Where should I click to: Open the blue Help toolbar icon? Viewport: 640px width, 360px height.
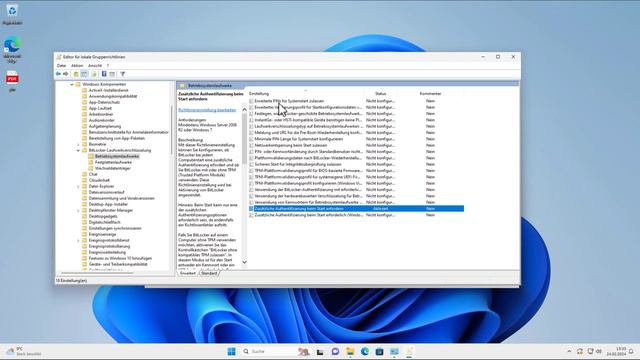(104, 74)
